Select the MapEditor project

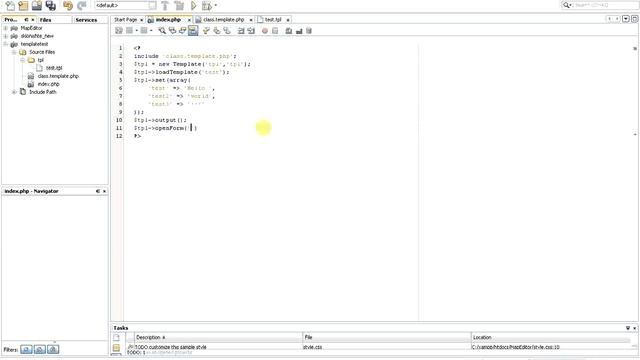[x=31, y=28]
